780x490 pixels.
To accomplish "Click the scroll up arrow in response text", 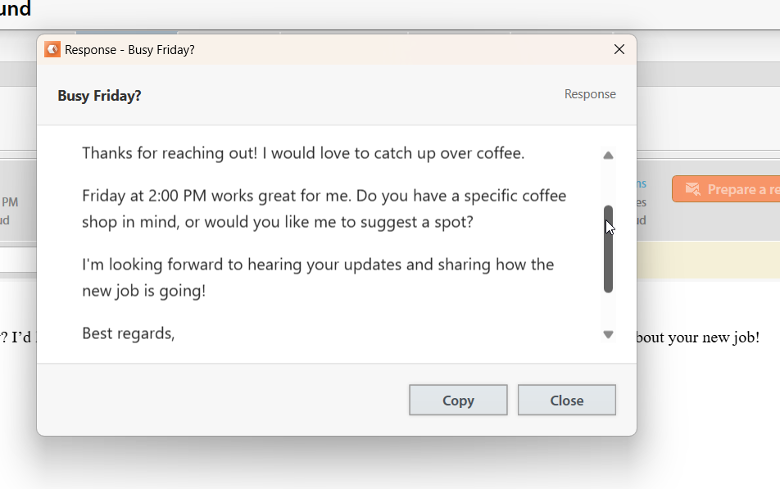I will [608, 155].
